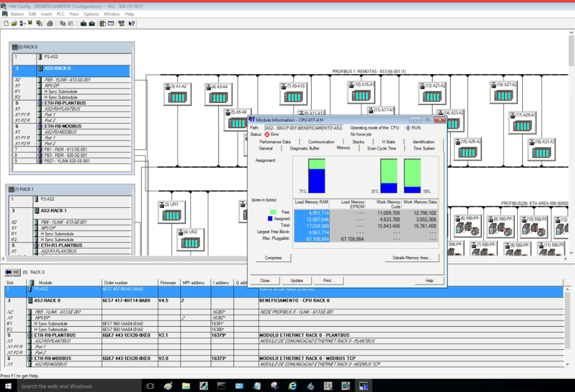Open the General tab in Module Information
Image resolution: width=575 pixels, height=392 pixels.
click(x=266, y=148)
